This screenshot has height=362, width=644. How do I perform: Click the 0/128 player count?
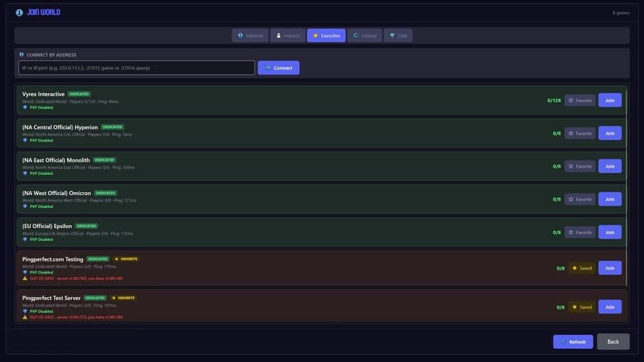554,100
